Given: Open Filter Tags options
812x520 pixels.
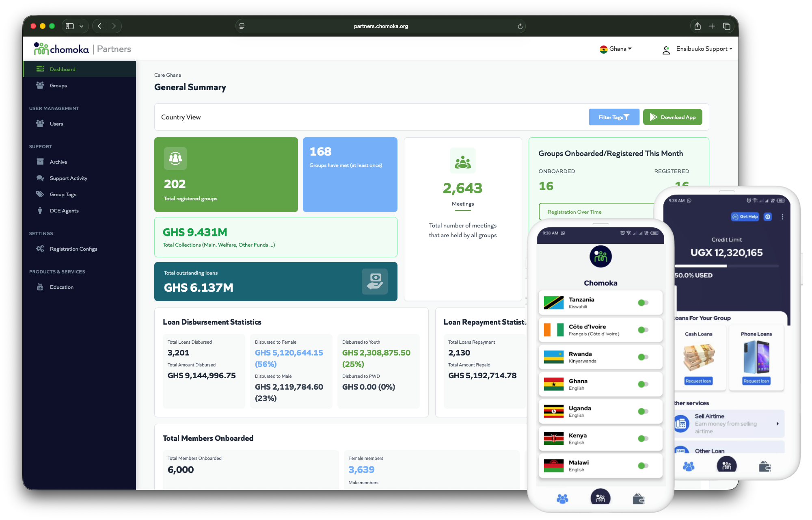Looking at the screenshot, I should click(614, 117).
